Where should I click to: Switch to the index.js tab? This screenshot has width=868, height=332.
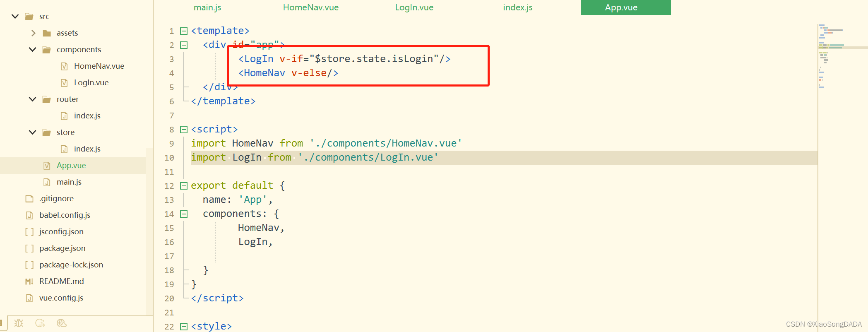point(518,7)
